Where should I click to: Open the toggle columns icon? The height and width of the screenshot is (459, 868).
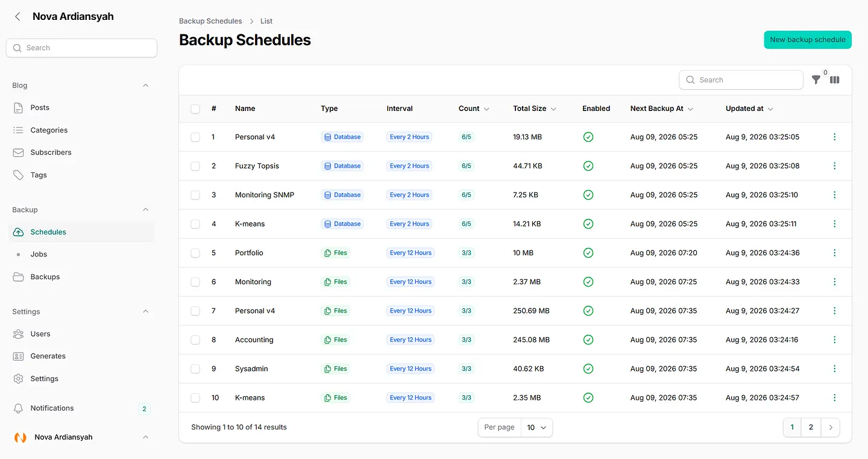coord(834,80)
